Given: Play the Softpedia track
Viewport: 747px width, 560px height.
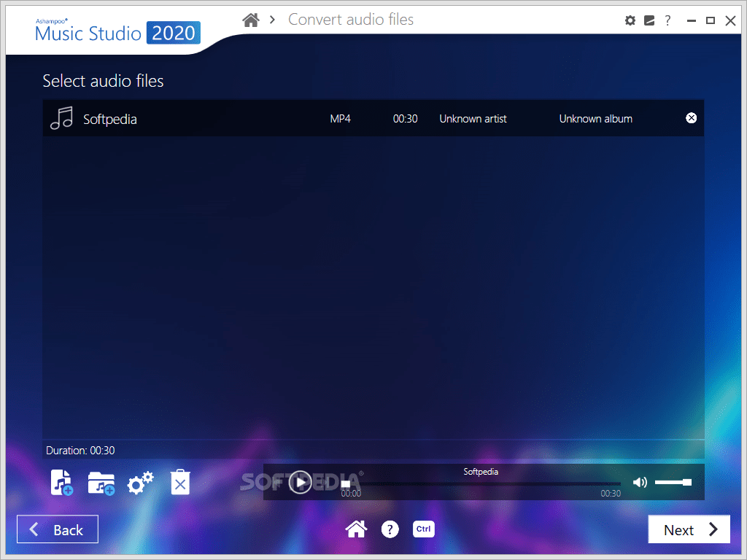Looking at the screenshot, I should coord(300,483).
